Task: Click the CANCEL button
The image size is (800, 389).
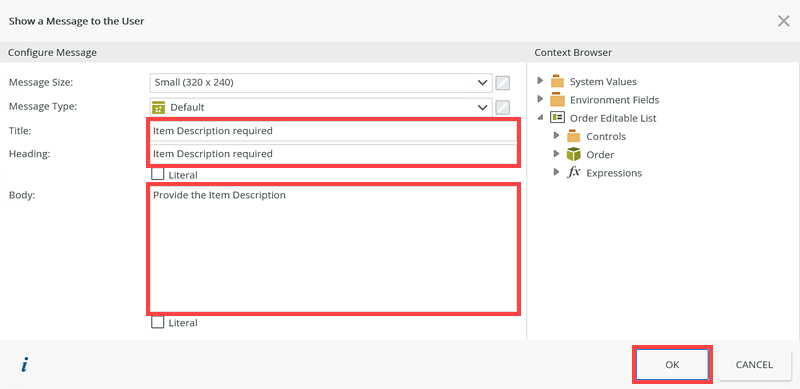Action: tap(754, 364)
